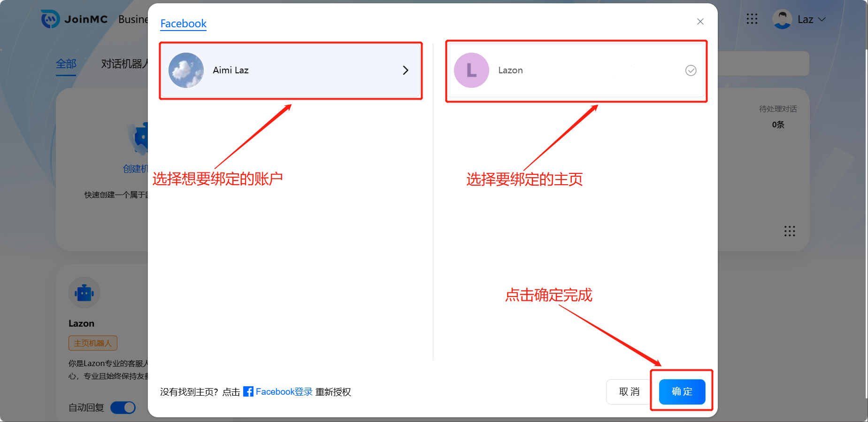Open the dotted grid menu on the card
The width and height of the screenshot is (868, 422).
(x=789, y=231)
